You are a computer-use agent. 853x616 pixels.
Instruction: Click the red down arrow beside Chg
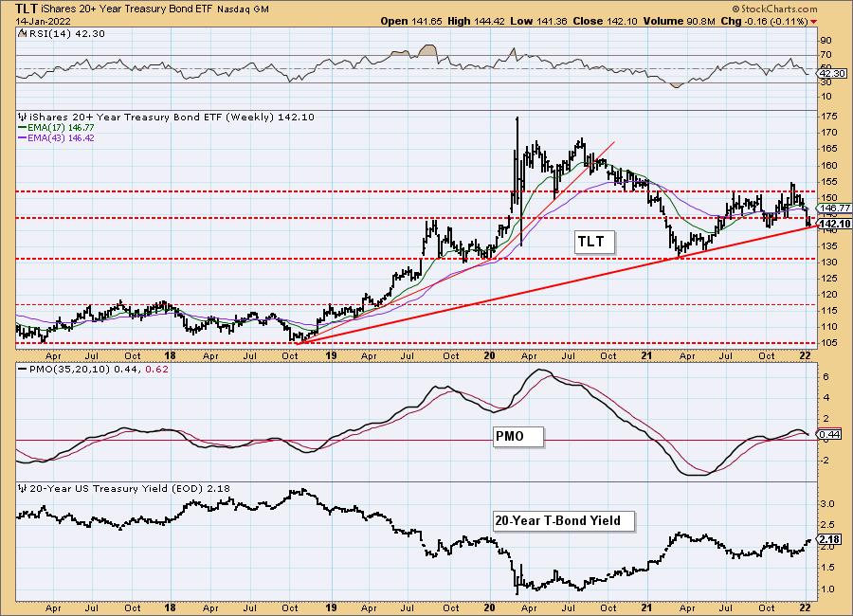coord(813,22)
